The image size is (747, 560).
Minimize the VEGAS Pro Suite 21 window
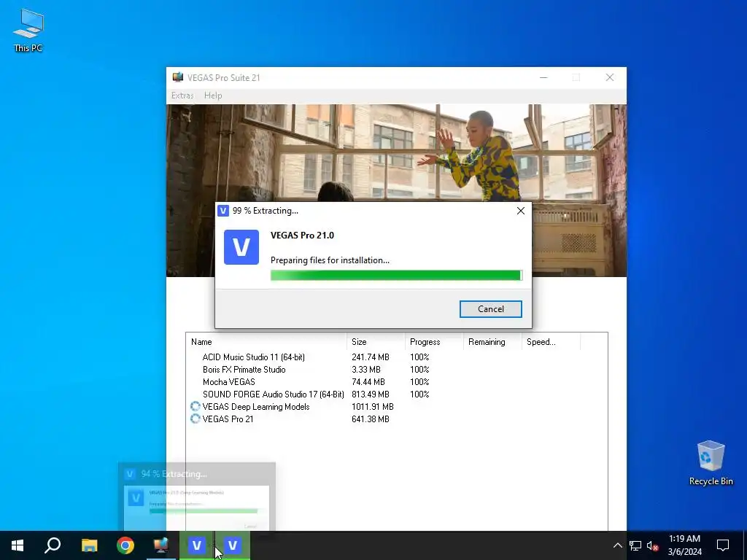coord(543,77)
